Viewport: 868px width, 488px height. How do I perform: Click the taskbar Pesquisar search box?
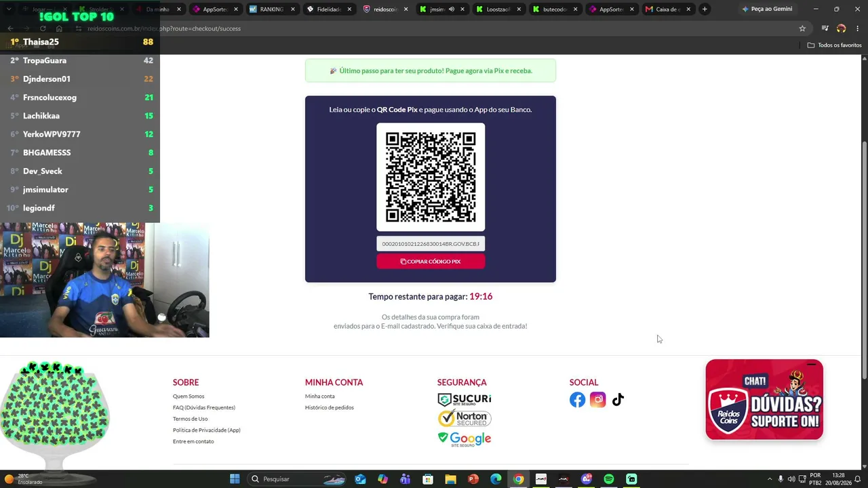(x=297, y=479)
